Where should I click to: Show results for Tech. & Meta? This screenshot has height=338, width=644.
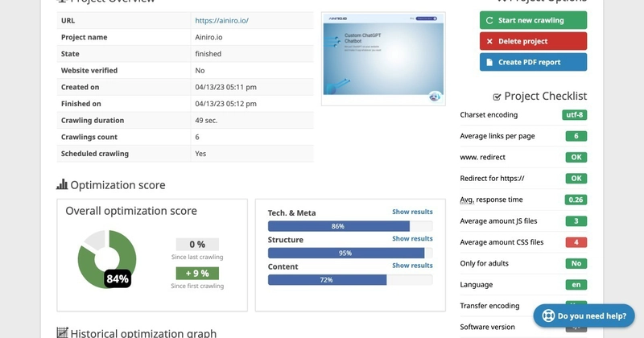pos(412,212)
